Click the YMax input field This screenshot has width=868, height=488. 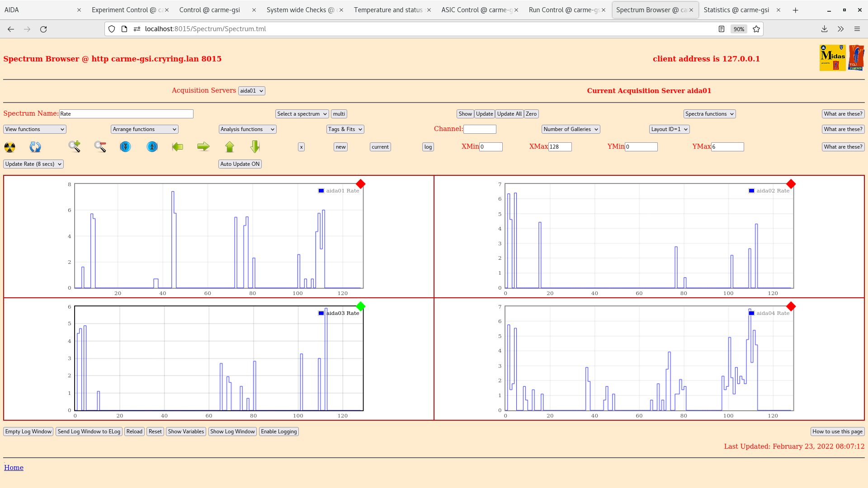pos(727,147)
